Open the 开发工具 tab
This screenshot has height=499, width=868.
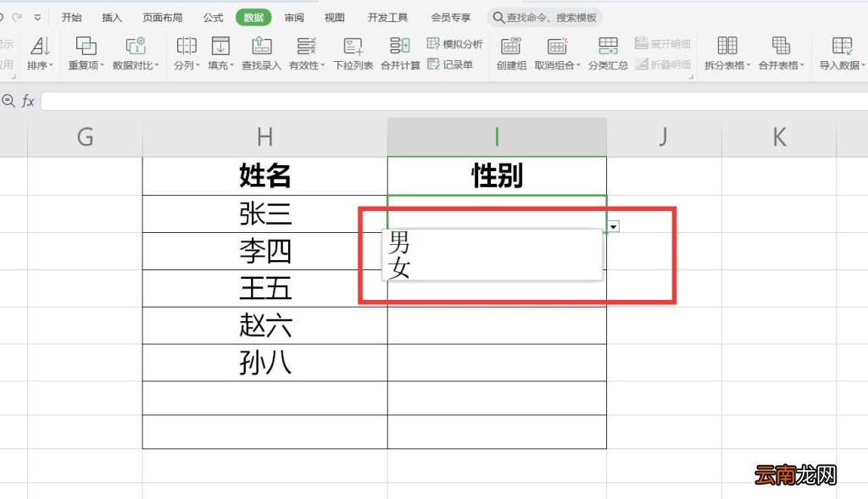click(387, 18)
